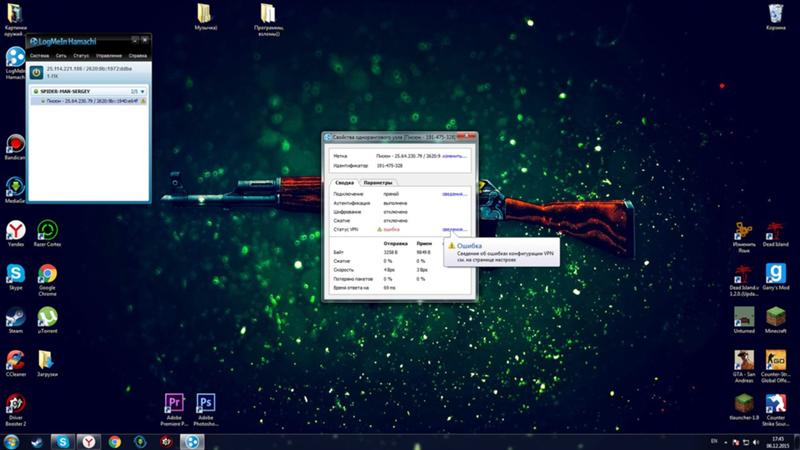Open the Skype desktop icon
This screenshot has height=450, width=800.
16,277
